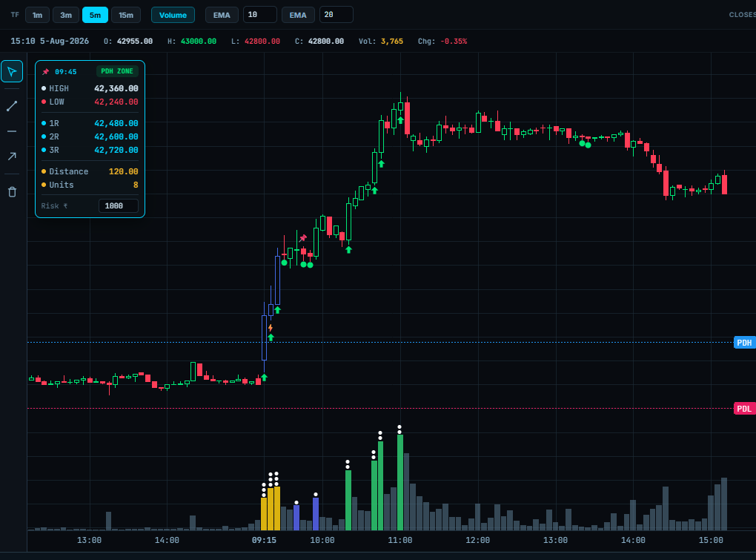The width and height of the screenshot is (756, 560).
Task: Click the HIGH value 42,360.00
Action: (116, 88)
